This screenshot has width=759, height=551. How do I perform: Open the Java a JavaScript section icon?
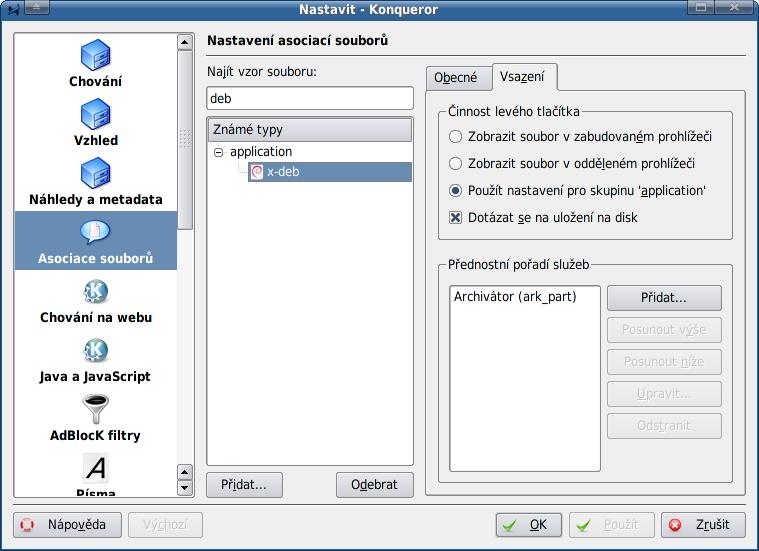pos(95,350)
